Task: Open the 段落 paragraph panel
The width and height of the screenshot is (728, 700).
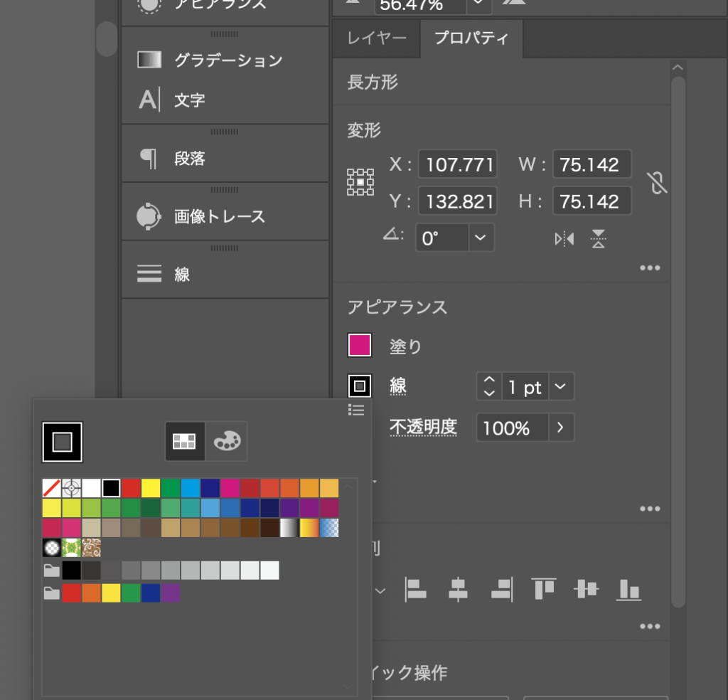Action: tap(189, 159)
